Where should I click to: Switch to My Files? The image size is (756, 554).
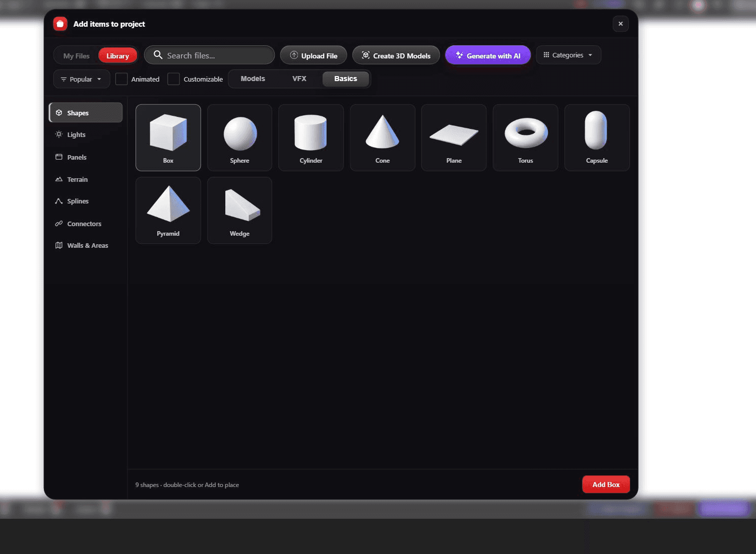(77, 56)
